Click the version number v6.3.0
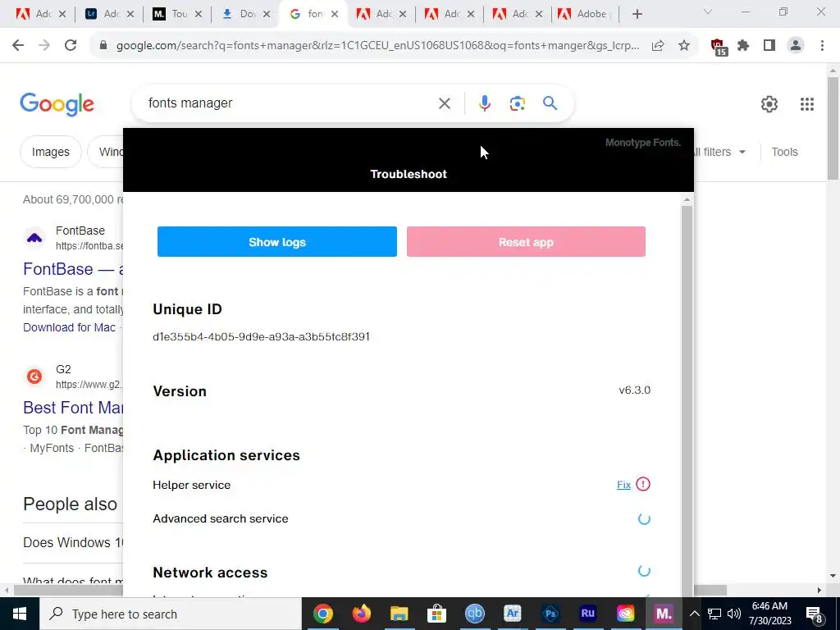This screenshot has height=630, width=840. click(x=634, y=390)
